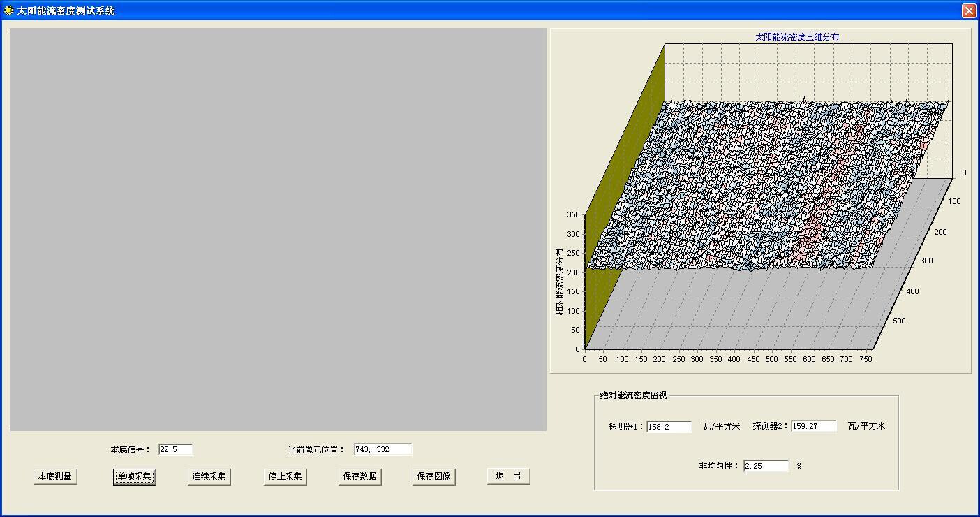Save data with the 保存数据 button
980x517 pixels.
point(359,476)
